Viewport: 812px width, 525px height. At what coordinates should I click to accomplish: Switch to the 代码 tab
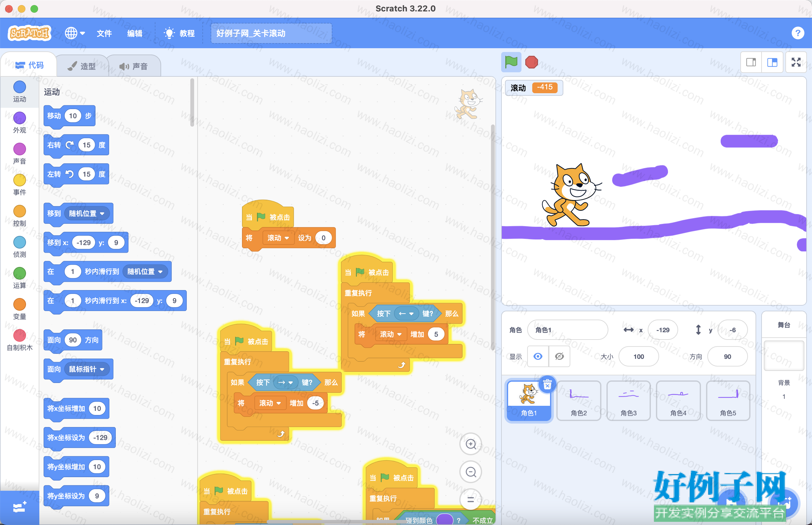coord(29,65)
